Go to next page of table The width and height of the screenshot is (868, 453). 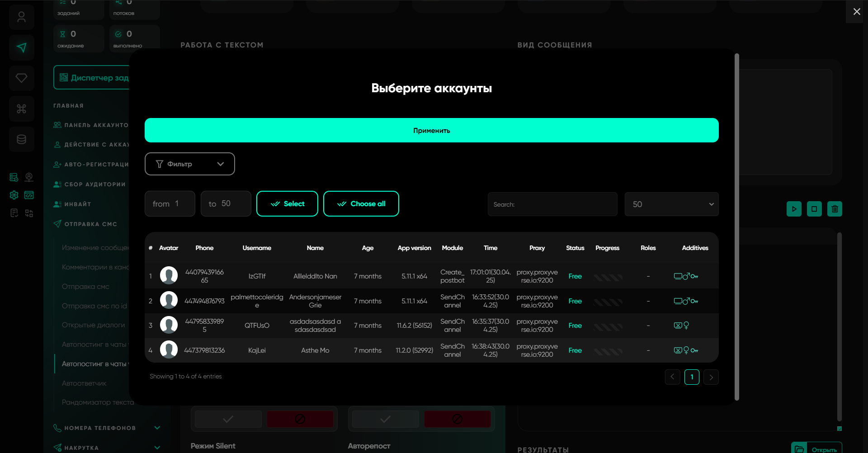pos(711,377)
